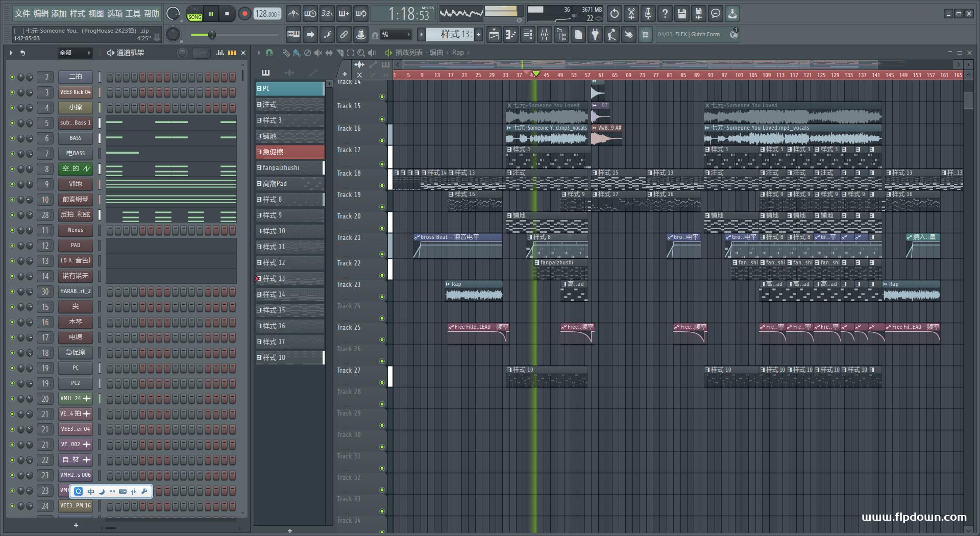Toggle the metronome icon
The height and width of the screenshot is (536, 980).
pyautogui.click(x=293, y=14)
